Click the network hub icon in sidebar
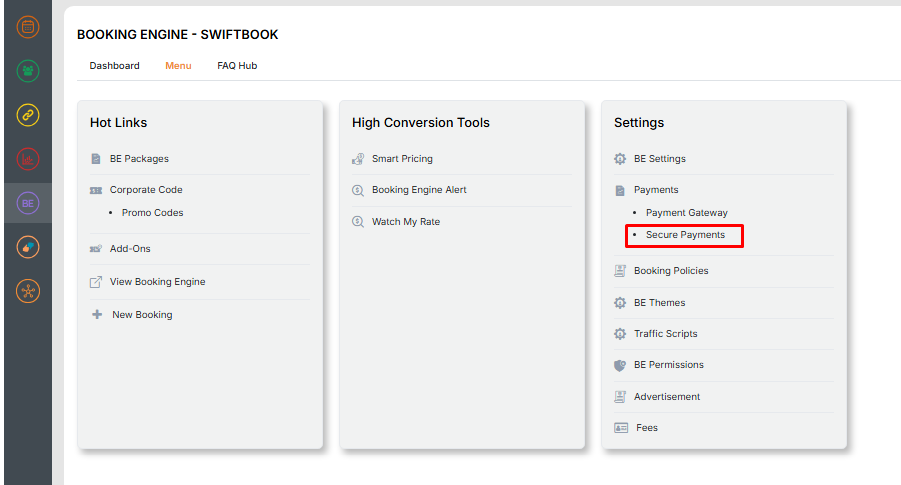Screen dimensions: 901x485 click(28, 291)
